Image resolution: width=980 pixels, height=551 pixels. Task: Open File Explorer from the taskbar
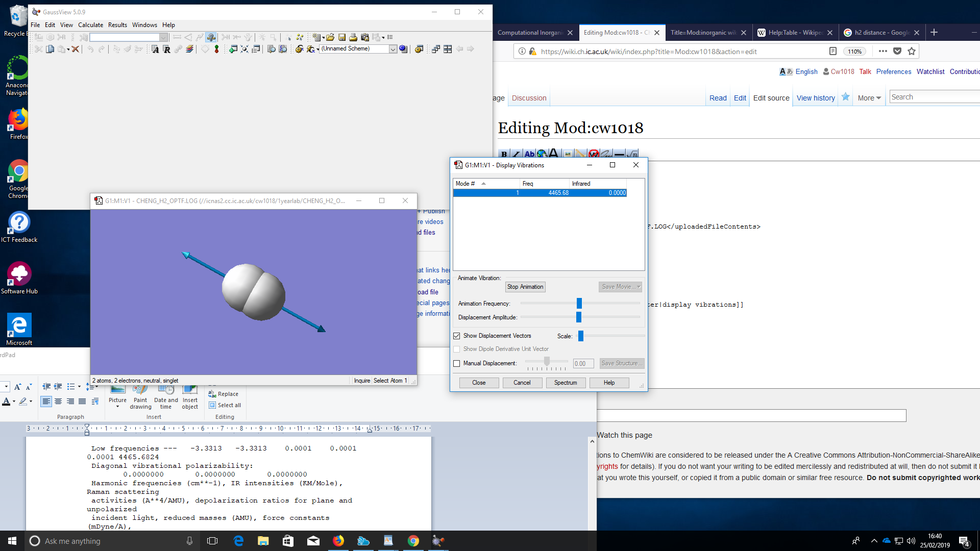(x=263, y=541)
